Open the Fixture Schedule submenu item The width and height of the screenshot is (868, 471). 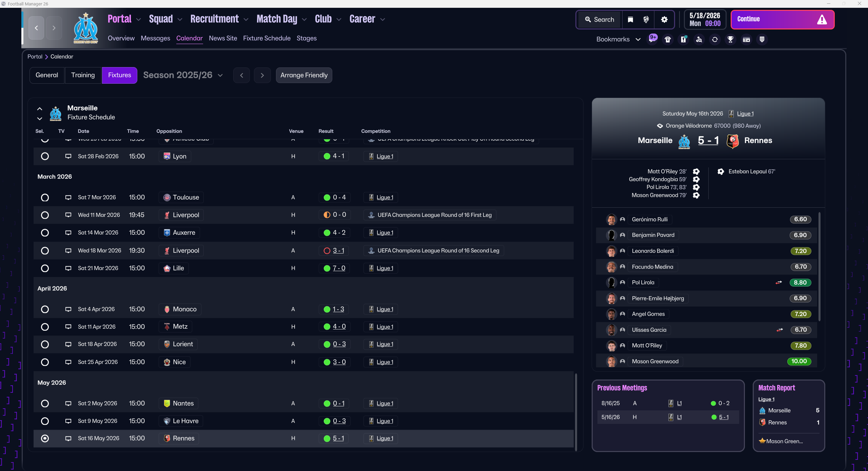point(267,38)
